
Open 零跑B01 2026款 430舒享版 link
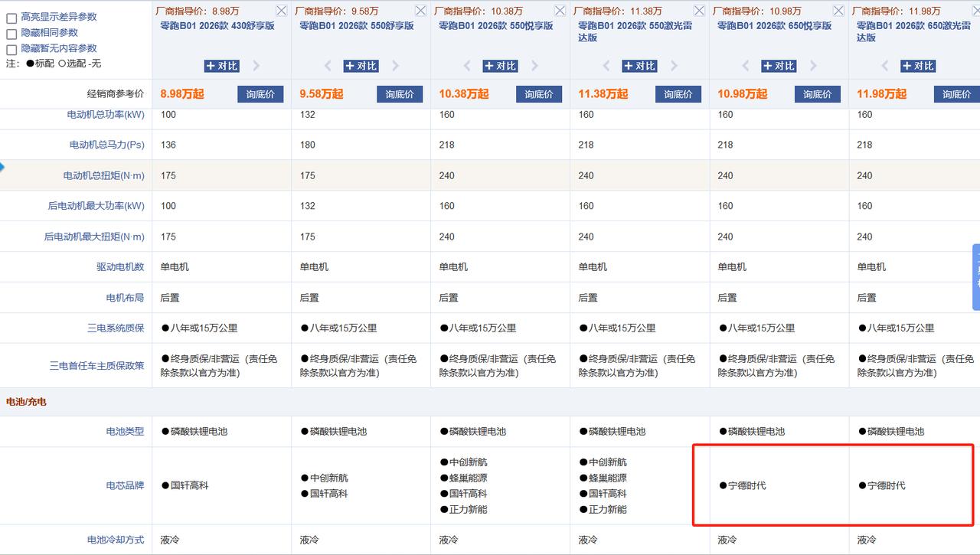tap(217, 25)
